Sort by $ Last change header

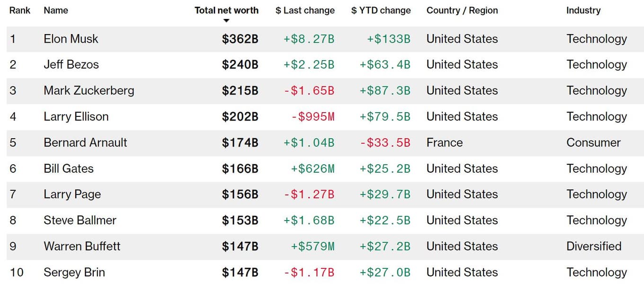coord(305,10)
